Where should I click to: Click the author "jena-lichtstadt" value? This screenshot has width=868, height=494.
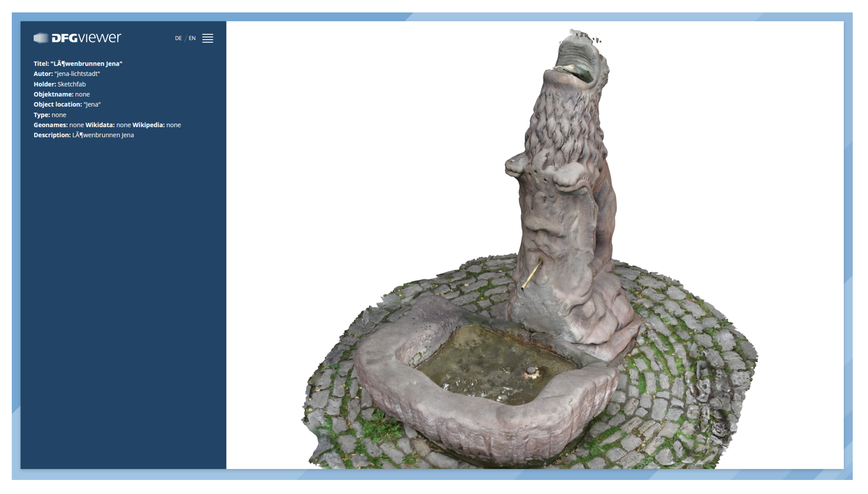coord(77,74)
